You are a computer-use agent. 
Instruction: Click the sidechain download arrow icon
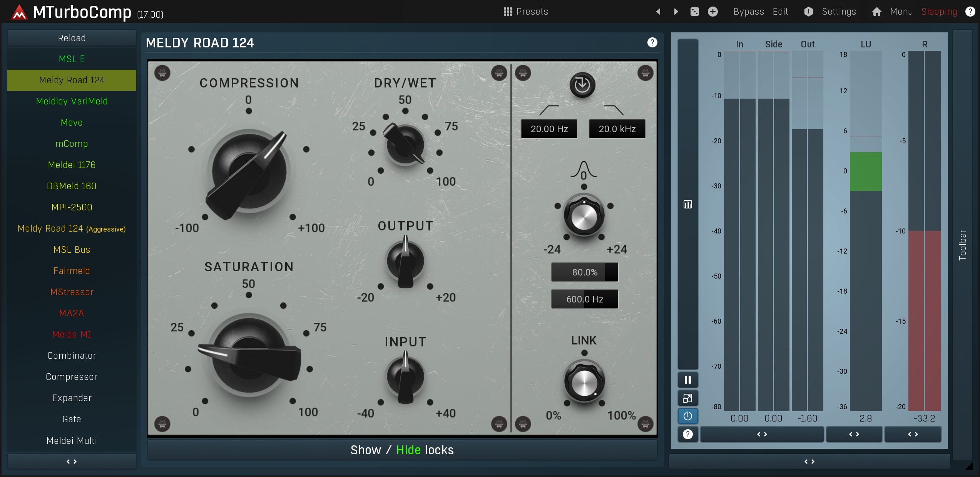[x=582, y=85]
